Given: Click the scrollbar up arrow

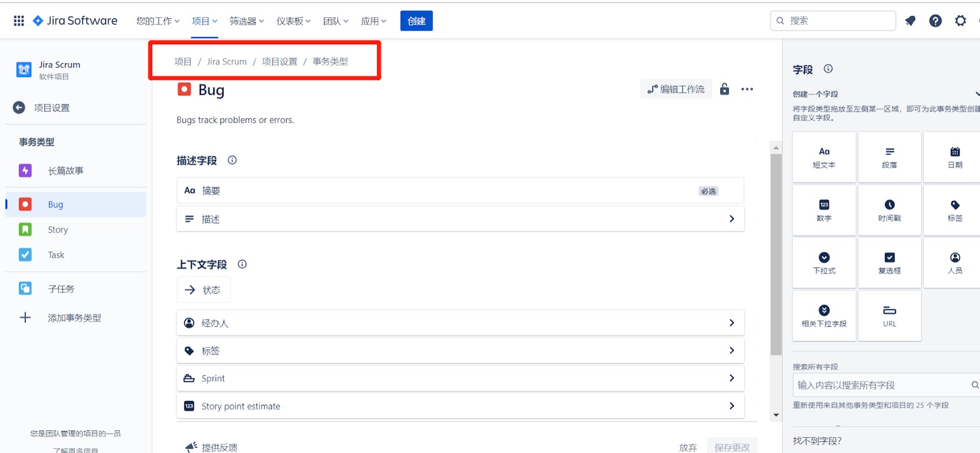Looking at the screenshot, I should click(776, 148).
